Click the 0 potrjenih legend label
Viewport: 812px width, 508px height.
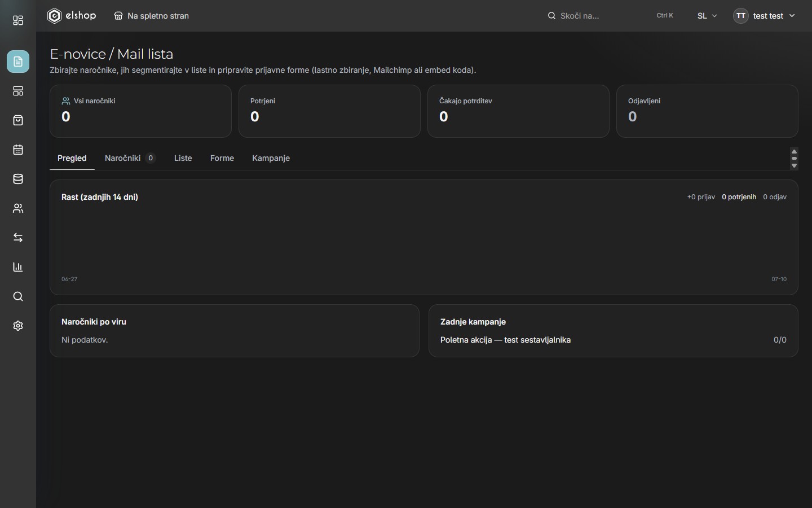point(739,197)
